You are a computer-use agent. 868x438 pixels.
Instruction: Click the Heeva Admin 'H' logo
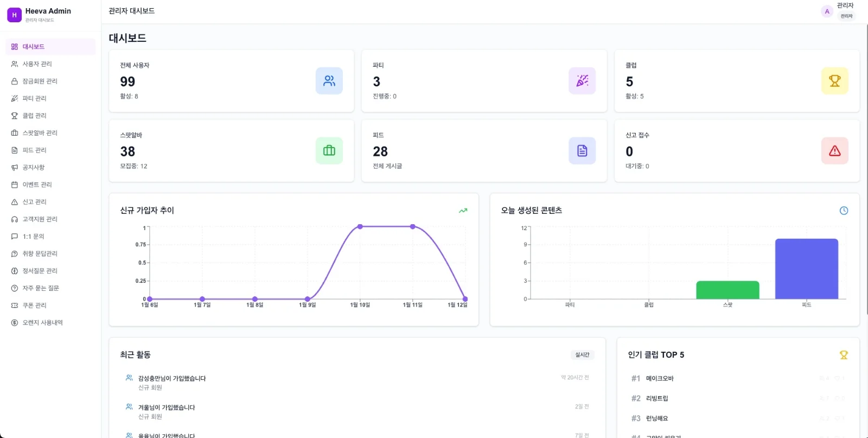tap(14, 15)
